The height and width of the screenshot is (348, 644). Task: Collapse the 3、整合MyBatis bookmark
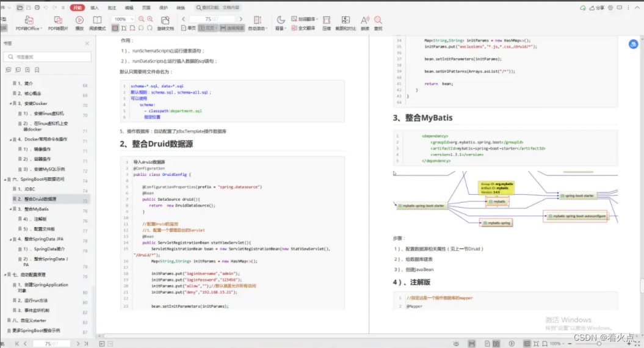tap(10, 209)
